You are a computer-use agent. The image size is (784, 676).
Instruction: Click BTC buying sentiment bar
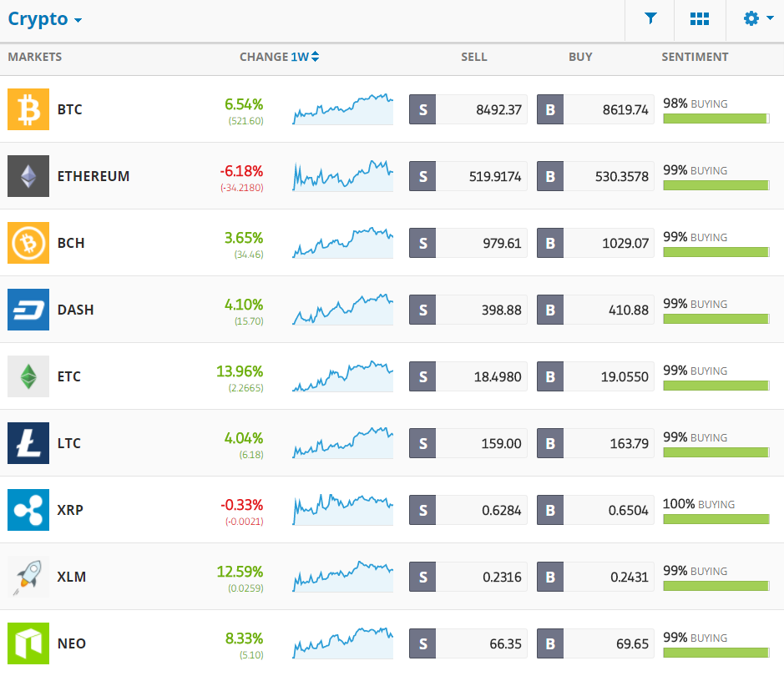pyautogui.click(x=716, y=119)
